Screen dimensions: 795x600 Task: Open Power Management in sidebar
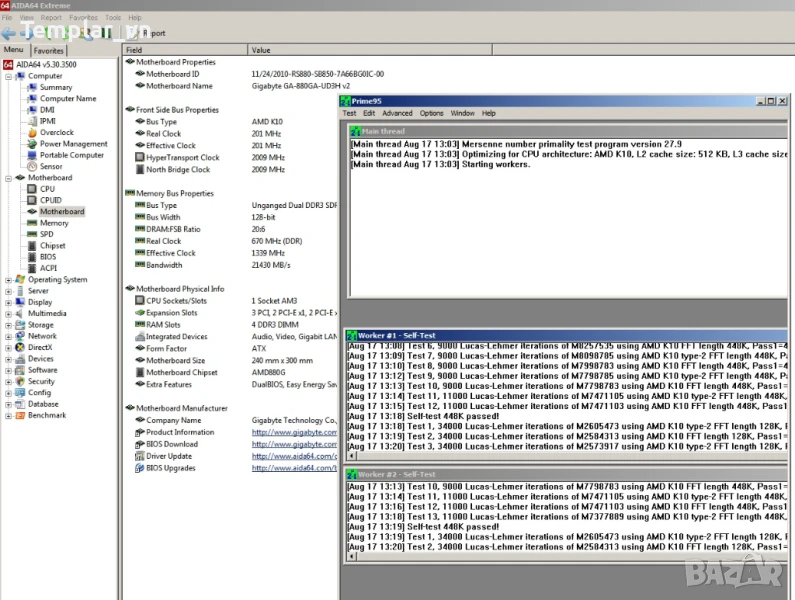73,144
